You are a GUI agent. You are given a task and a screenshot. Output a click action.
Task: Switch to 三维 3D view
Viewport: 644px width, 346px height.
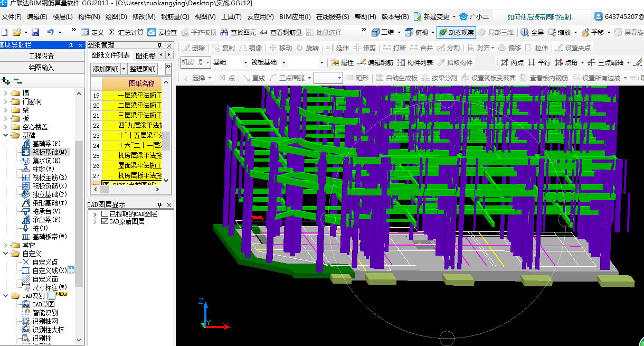point(383,32)
